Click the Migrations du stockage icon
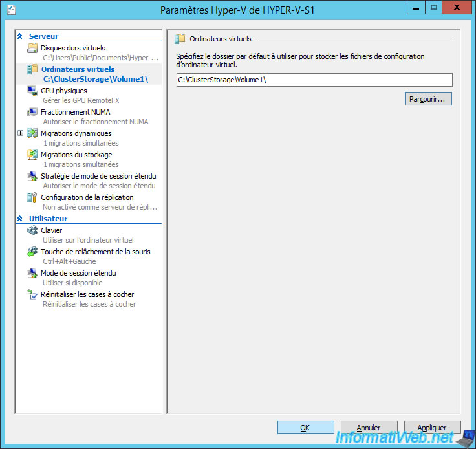The height and width of the screenshot is (449, 476). click(32, 155)
